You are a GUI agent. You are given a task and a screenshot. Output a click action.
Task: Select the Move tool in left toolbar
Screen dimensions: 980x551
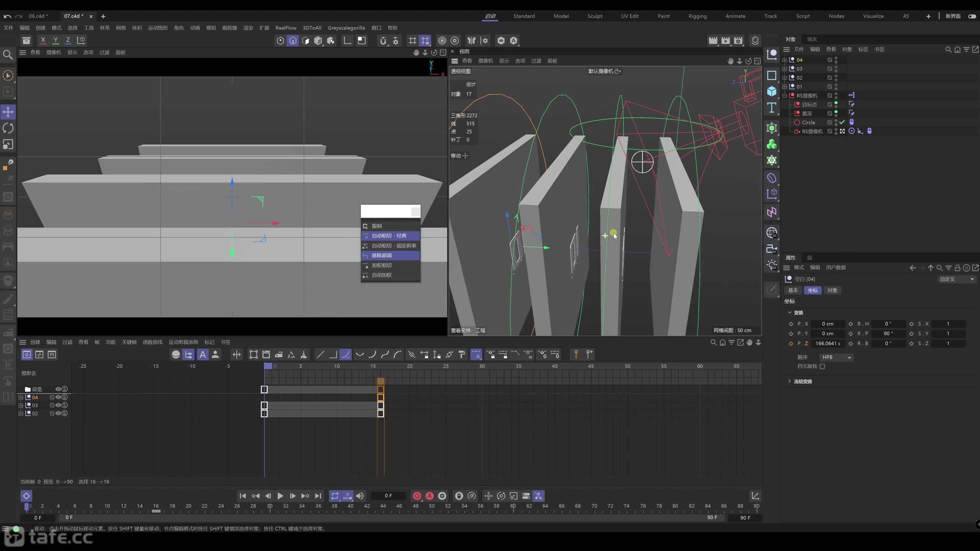tap(8, 112)
